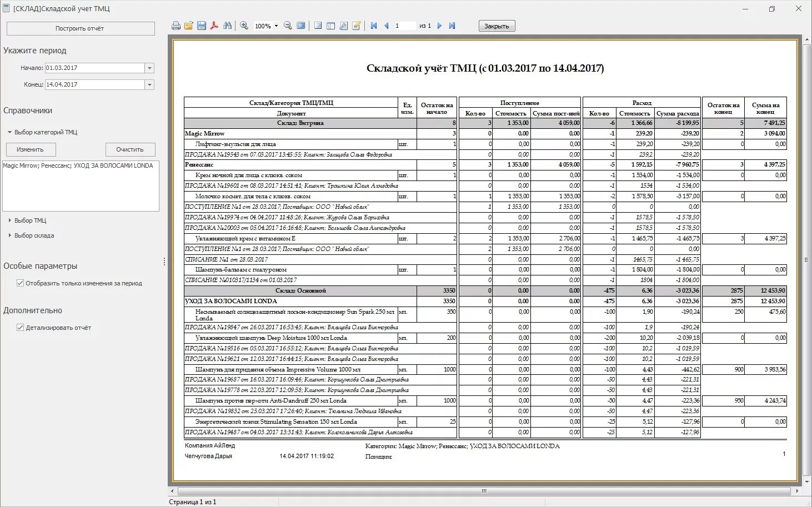Go to the next page

(439, 26)
